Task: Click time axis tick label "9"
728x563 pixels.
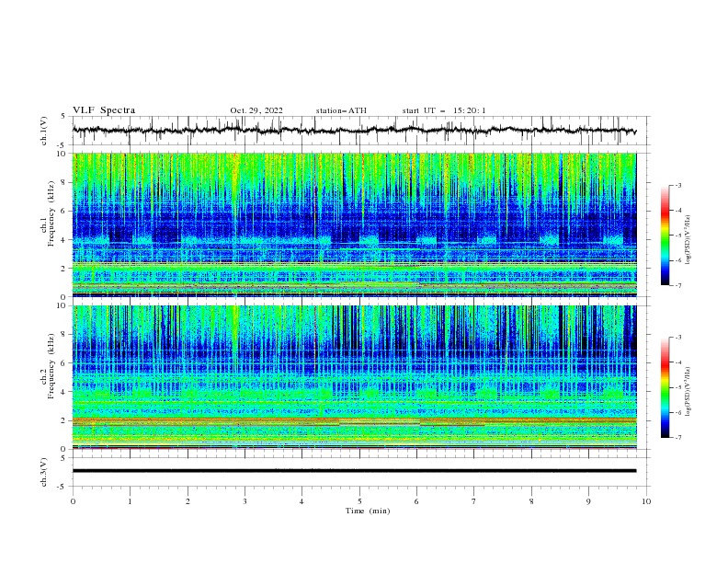Action: 588,501
